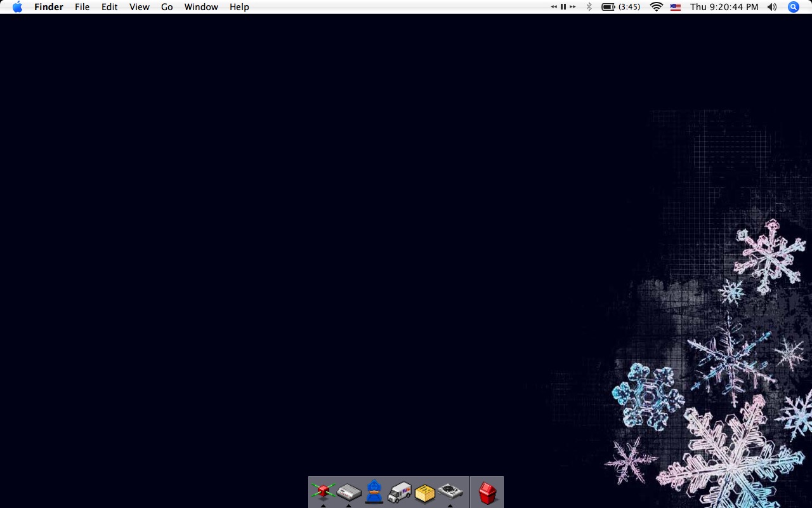The width and height of the screenshot is (812, 508).
Task: Click the battery time remaining (3:45)
Action: pos(629,7)
